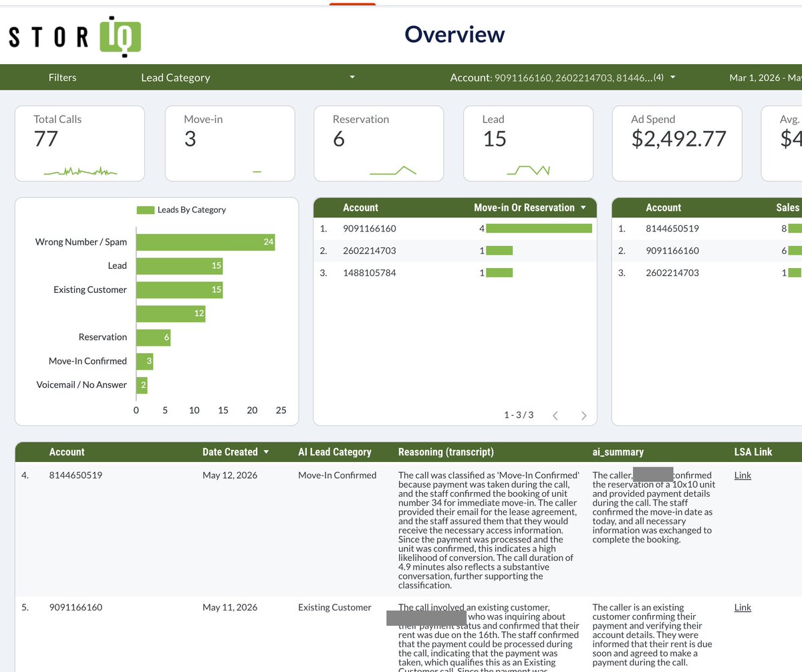Click the Wrong Number / Spam bar
802x672 pixels.
click(206, 242)
